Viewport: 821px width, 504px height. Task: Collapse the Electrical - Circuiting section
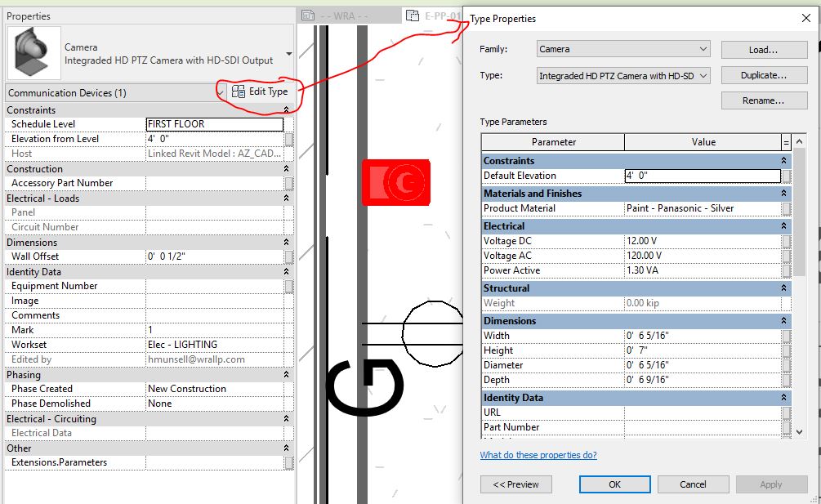tap(287, 419)
